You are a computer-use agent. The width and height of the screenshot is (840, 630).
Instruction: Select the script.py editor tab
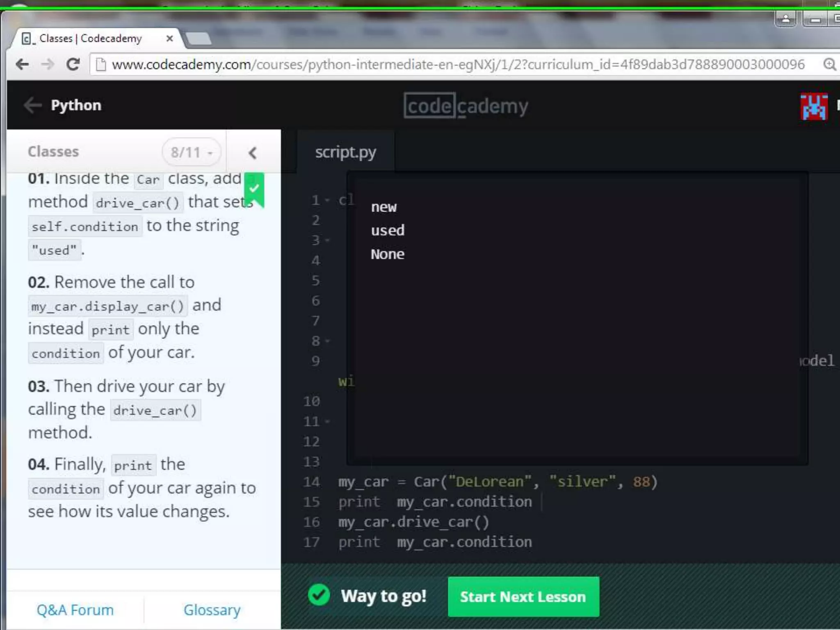pos(346,152)
